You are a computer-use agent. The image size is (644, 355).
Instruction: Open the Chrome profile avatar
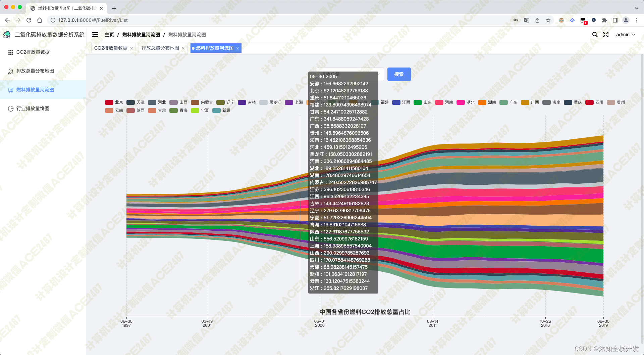[626, 20]
